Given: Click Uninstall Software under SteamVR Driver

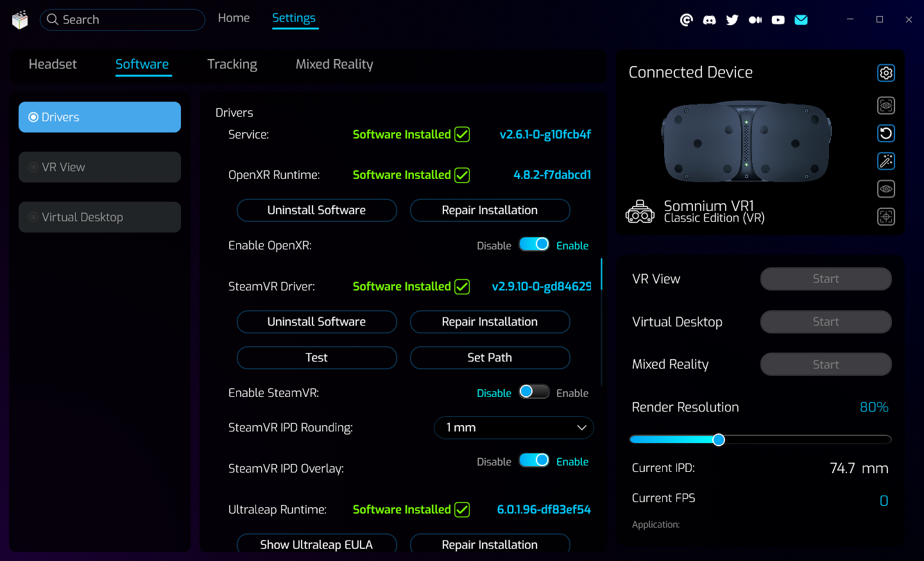Looking at the screenshot, I should (317, 322).
